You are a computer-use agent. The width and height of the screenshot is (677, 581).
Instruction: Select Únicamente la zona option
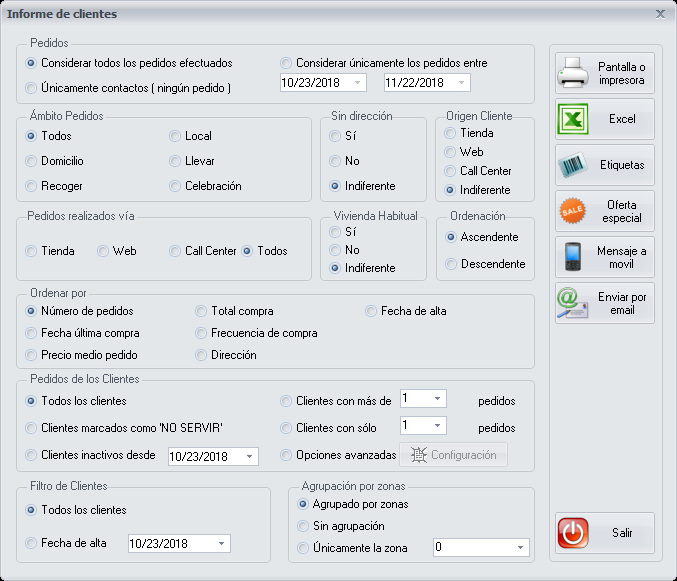[x=303, y=548]
